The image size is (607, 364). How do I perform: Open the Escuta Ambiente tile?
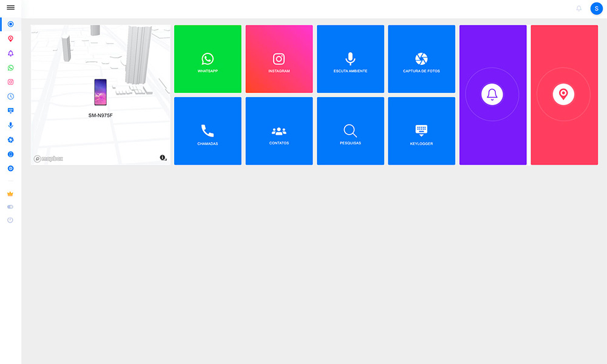pyautogui.click(x=350, y=59)
